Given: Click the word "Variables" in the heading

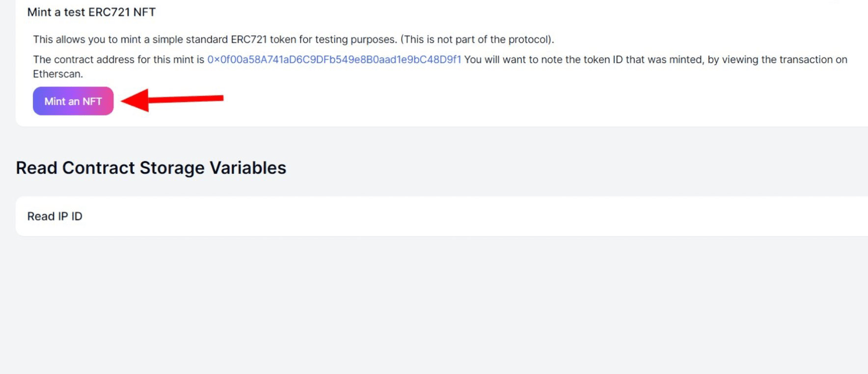Looking at the screenshot, I should pyautogui.click(x=248, y=168).
